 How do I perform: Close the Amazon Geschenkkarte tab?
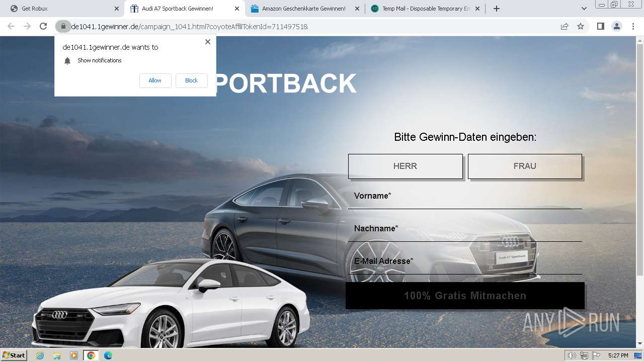coord(357,9)
